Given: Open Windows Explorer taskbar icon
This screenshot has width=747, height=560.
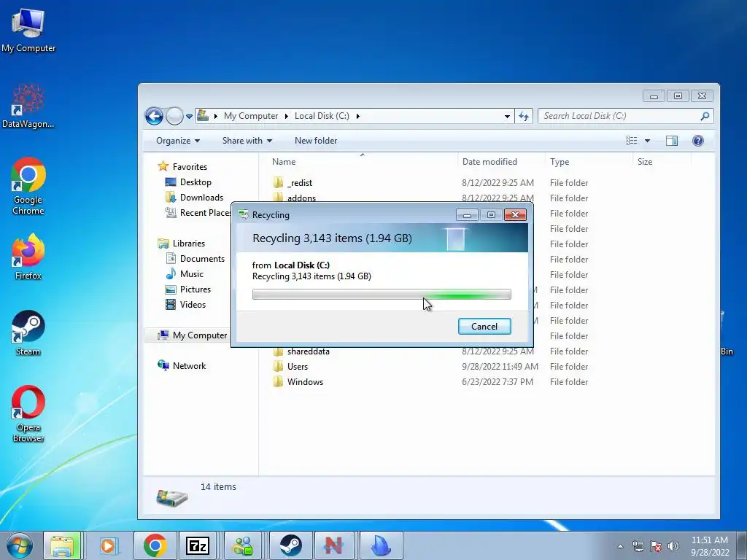Looking at the screenshot, I should pyautogui.click(x=63, y=545).
